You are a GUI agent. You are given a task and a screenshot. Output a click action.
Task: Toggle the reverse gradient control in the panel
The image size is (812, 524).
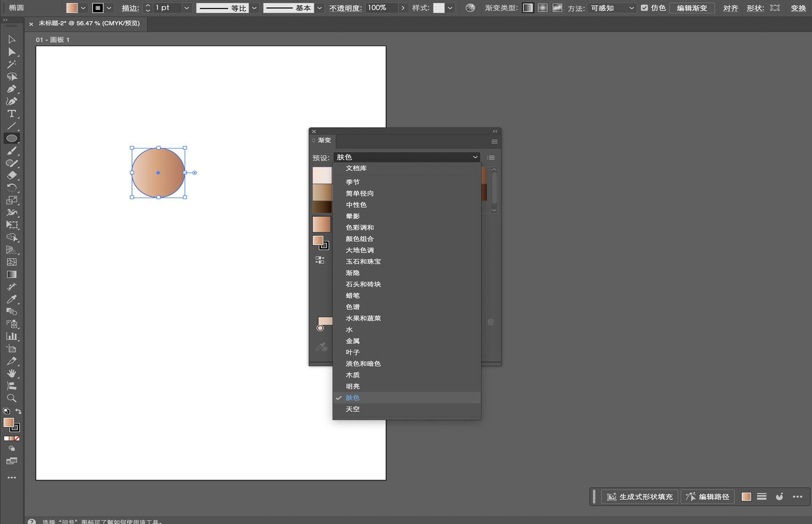coord(320,259)
